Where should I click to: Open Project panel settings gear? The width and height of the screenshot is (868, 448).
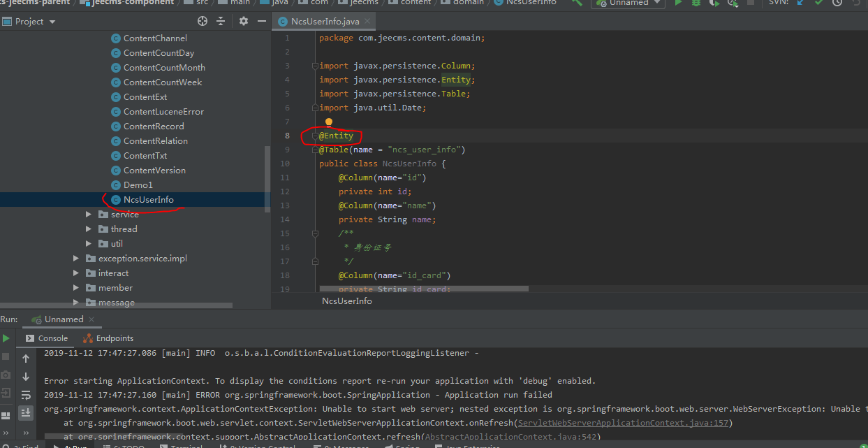point(243,22)
